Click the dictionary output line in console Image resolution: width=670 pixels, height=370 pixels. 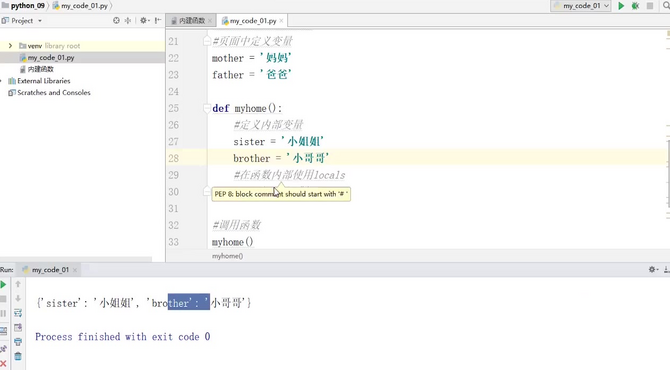144,303
